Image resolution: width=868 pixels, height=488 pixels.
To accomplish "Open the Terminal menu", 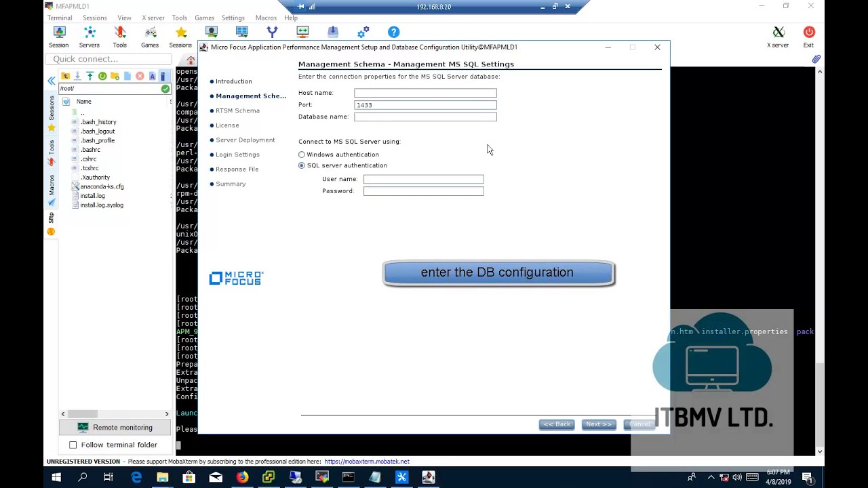I will pos(60,18).
